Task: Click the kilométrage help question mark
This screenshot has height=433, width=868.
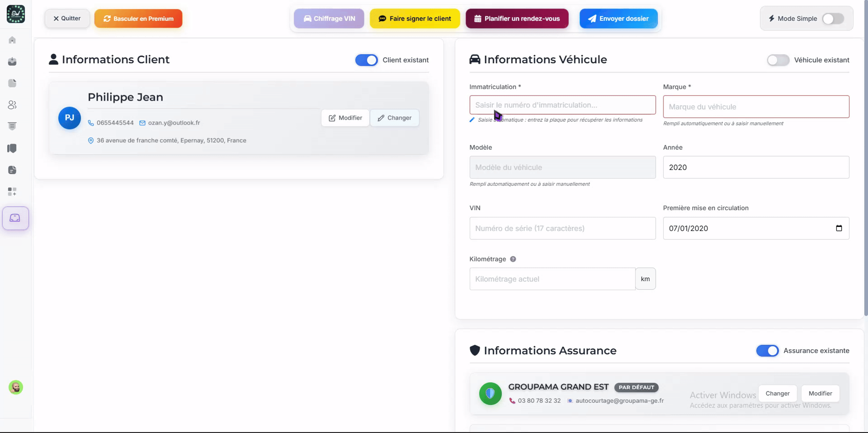Action: [513, 259]
